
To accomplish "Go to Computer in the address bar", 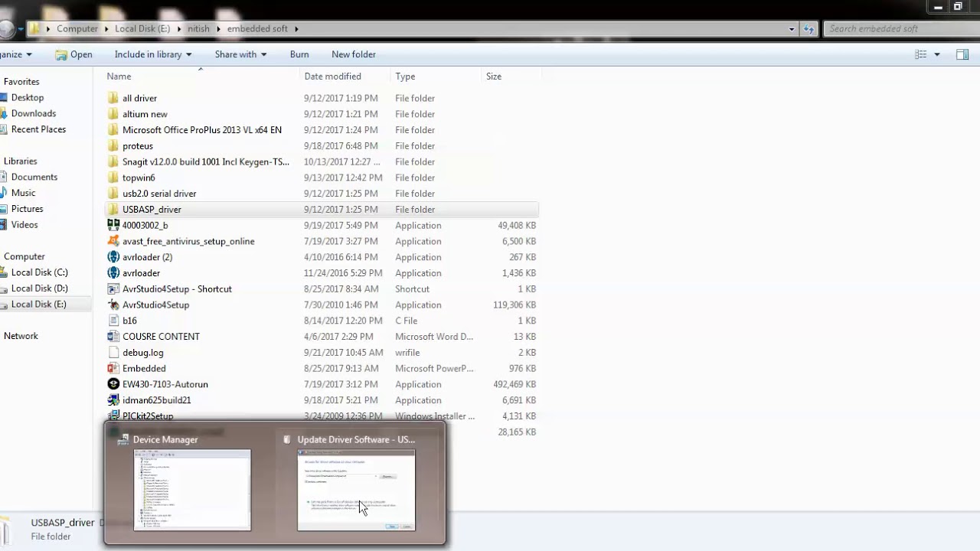I will (77, 29).
